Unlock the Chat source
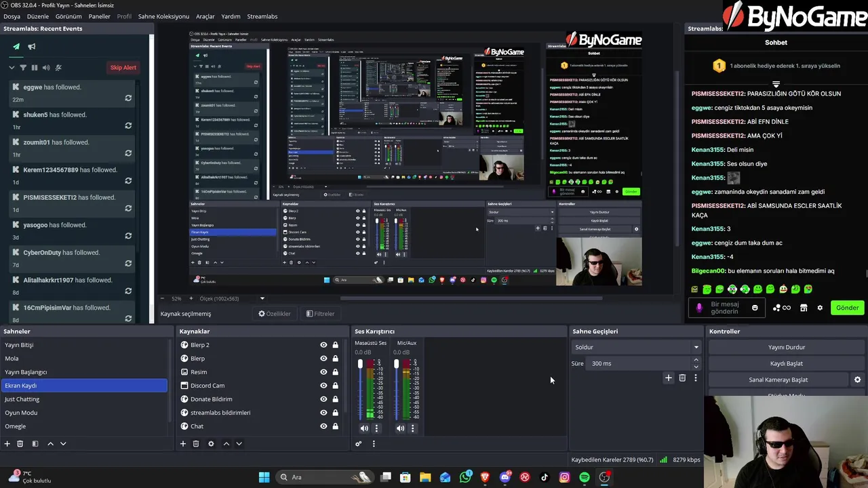868x488 pixels. click(x=335, y=426)
